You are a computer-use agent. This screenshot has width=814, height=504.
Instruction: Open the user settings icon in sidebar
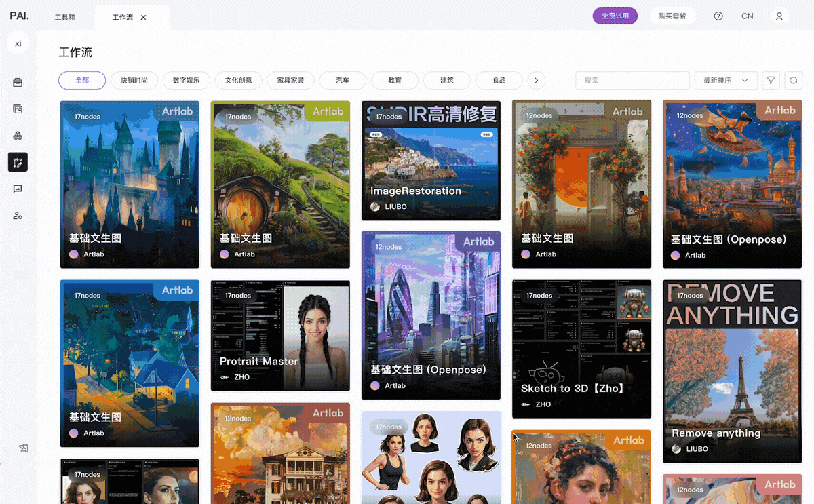coord(18,216)
